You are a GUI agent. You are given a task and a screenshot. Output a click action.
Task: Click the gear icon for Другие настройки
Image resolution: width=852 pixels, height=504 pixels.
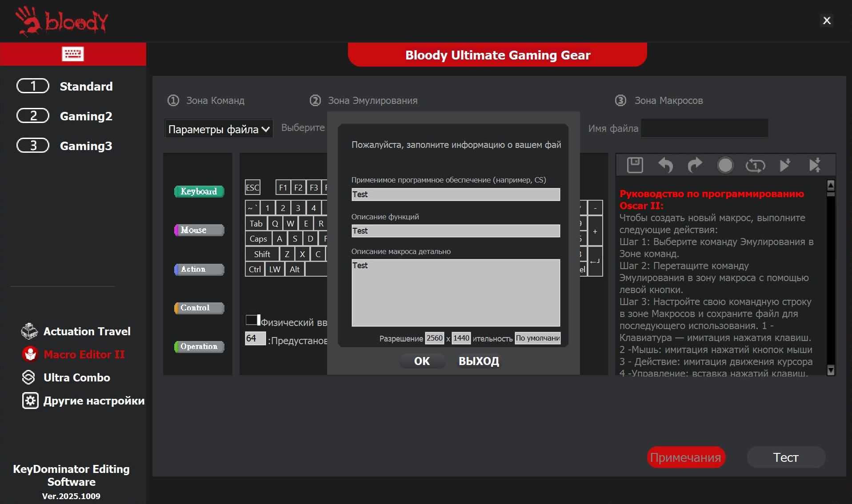pyautogui.click(x=30, y=401)
